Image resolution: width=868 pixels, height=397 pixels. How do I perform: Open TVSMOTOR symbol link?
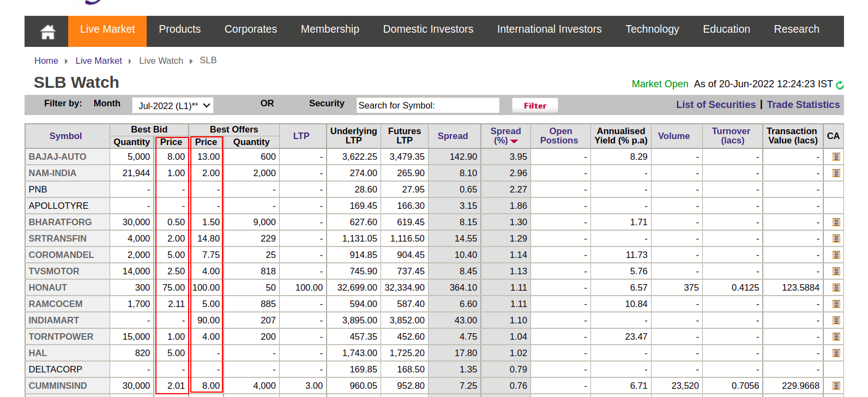(x=54, y=272)
